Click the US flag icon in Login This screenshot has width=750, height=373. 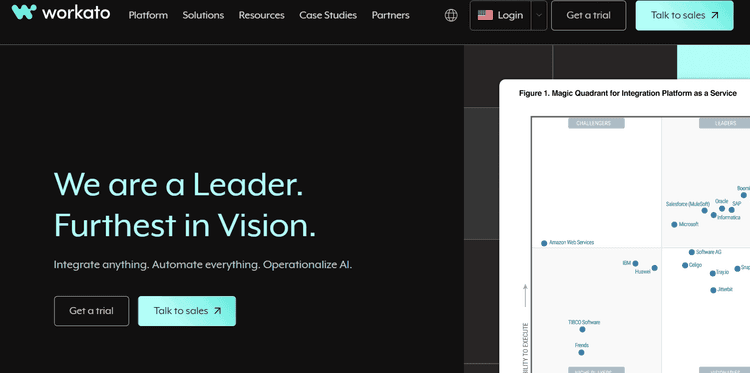pyautogui.click(x=485, y=15)
